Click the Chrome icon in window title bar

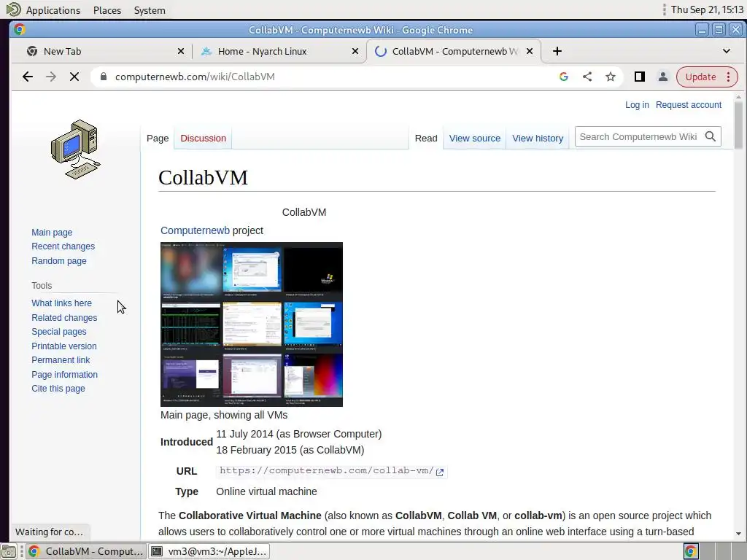click(x=20, y=29)
